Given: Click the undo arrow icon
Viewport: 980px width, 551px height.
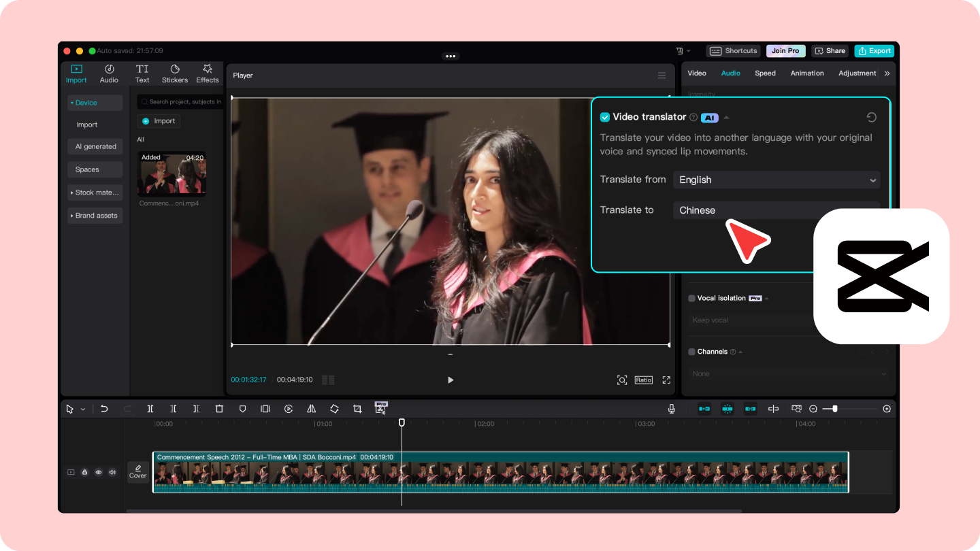Looking at the screenshot, I should point(104,409).
